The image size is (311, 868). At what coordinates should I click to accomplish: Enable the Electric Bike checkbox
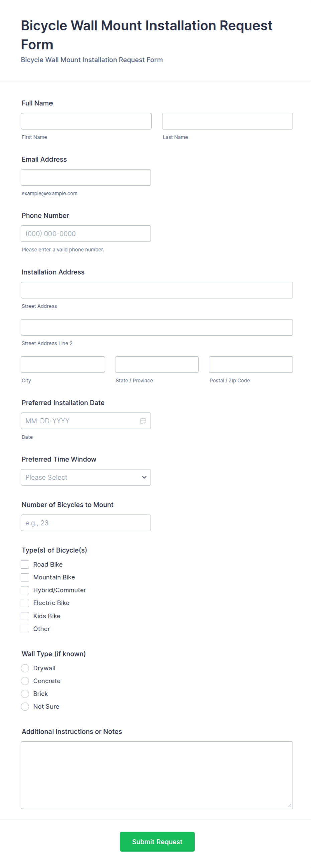[x=25, y=603]
